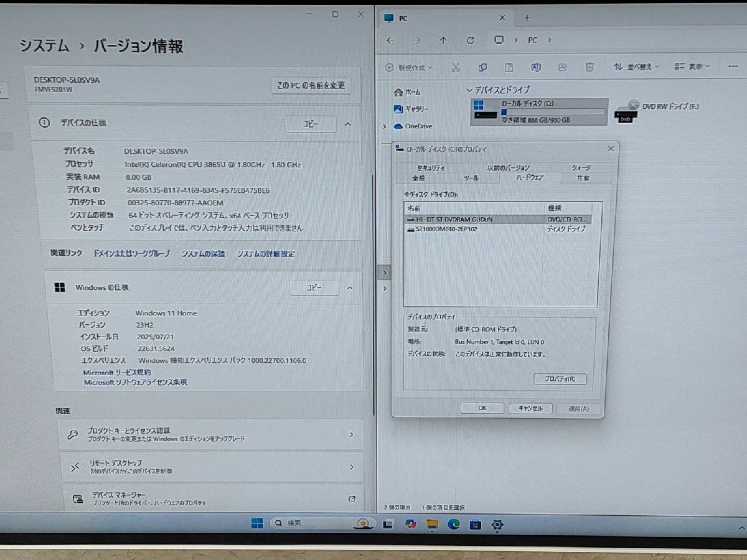
Task: Open the Windows Start menu
Action: [257, 524]
